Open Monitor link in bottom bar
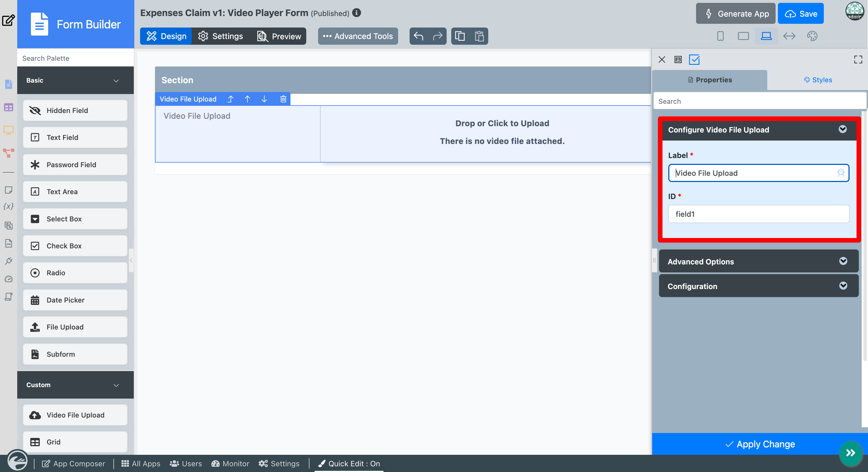Viewport: 868px width, 472px height. tap(230, 464)
